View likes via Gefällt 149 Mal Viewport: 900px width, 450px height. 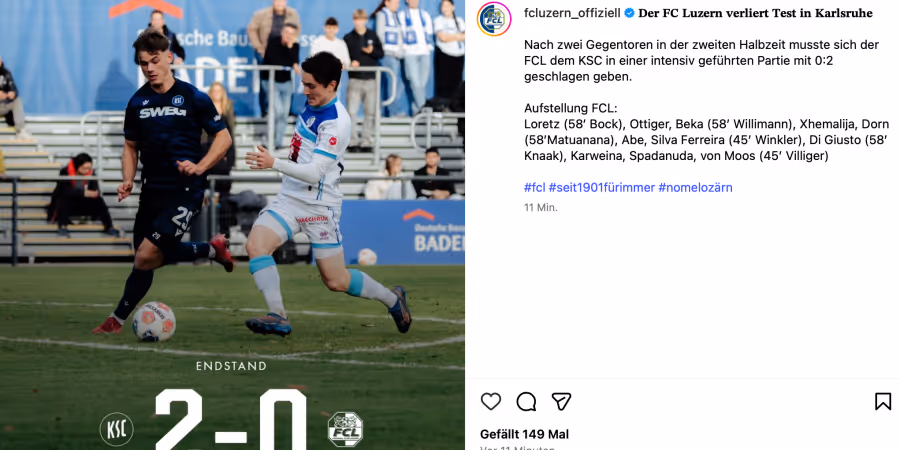[x=525, y=435]
